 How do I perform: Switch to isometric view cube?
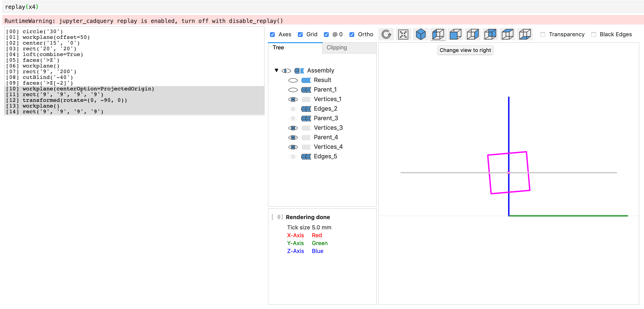point(421,34)
